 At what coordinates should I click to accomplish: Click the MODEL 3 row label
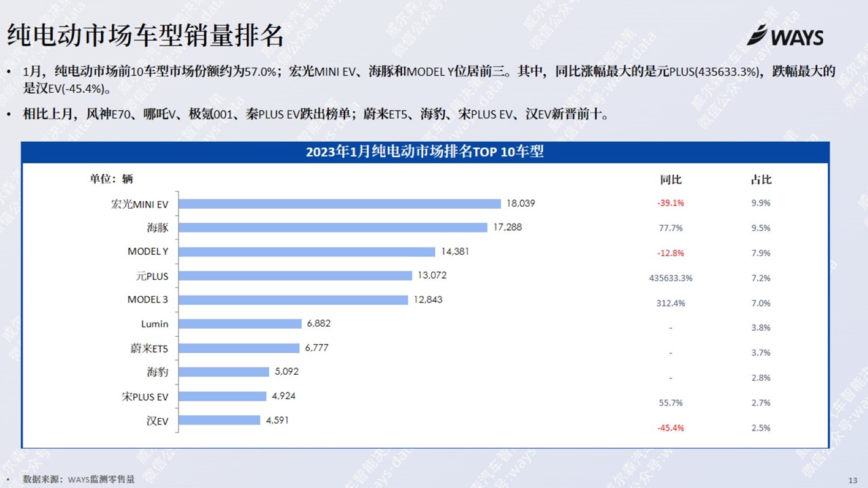148,300
